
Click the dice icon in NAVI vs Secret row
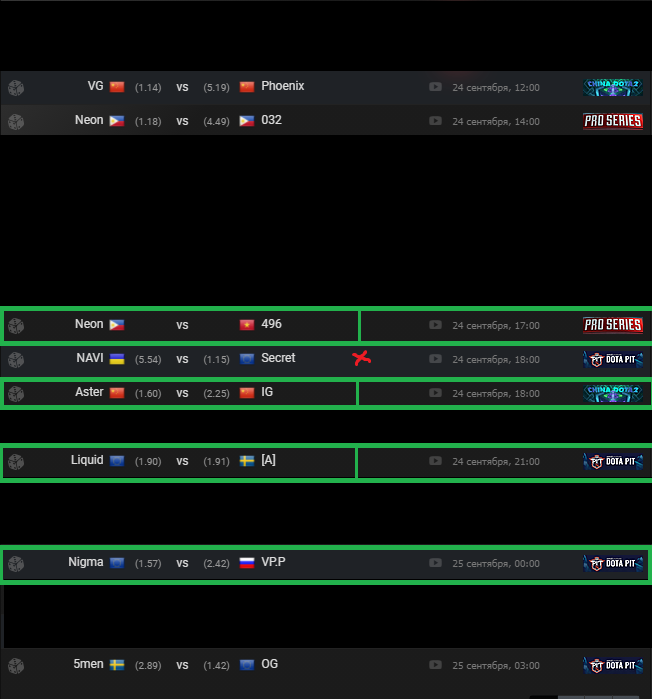[x=16, y=360]
